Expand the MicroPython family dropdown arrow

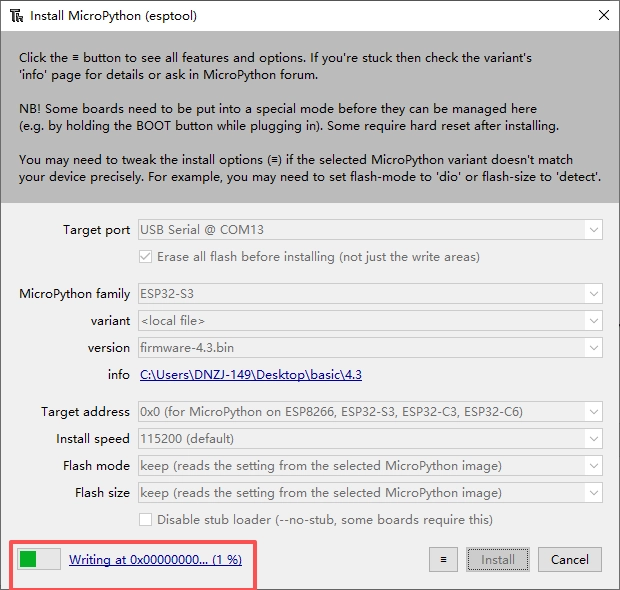[x=593, y=294]
